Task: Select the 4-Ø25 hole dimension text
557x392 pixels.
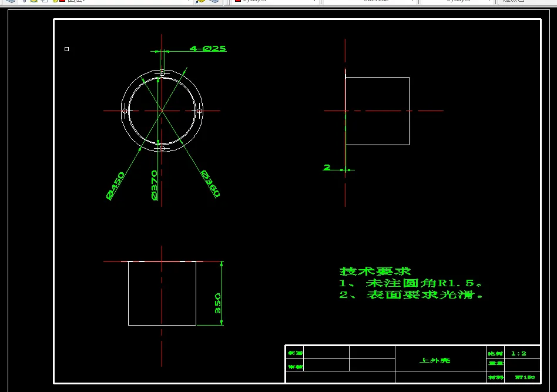Action: (x=208, y=48)
